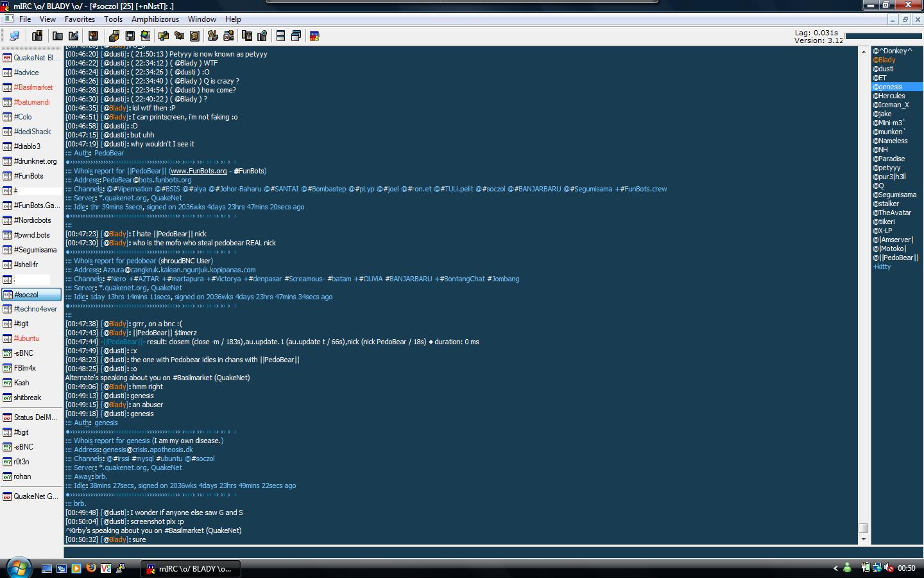The height and width of the screenshot is (578, 924).
Task: Select @dusti in the nickname list
Action: click(x=883, y=69)
